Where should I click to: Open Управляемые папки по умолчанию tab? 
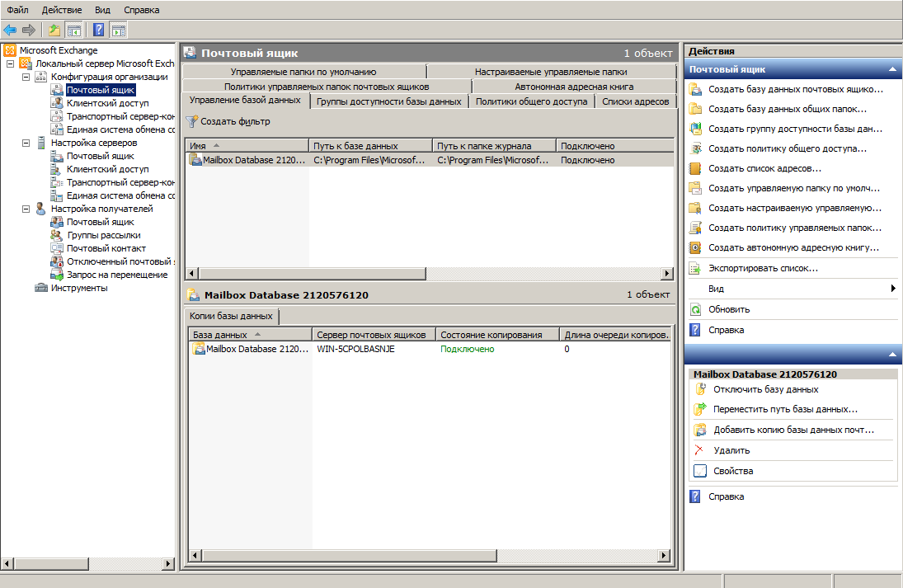303,72
